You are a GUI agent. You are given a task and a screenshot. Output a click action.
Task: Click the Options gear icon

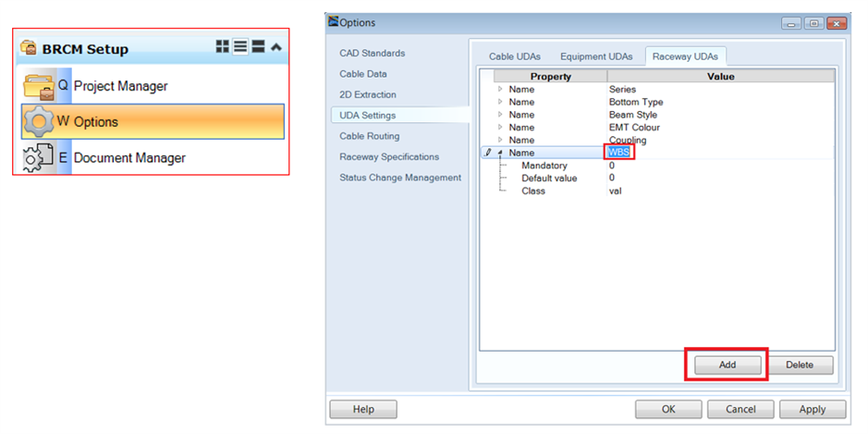coord(39,121)
